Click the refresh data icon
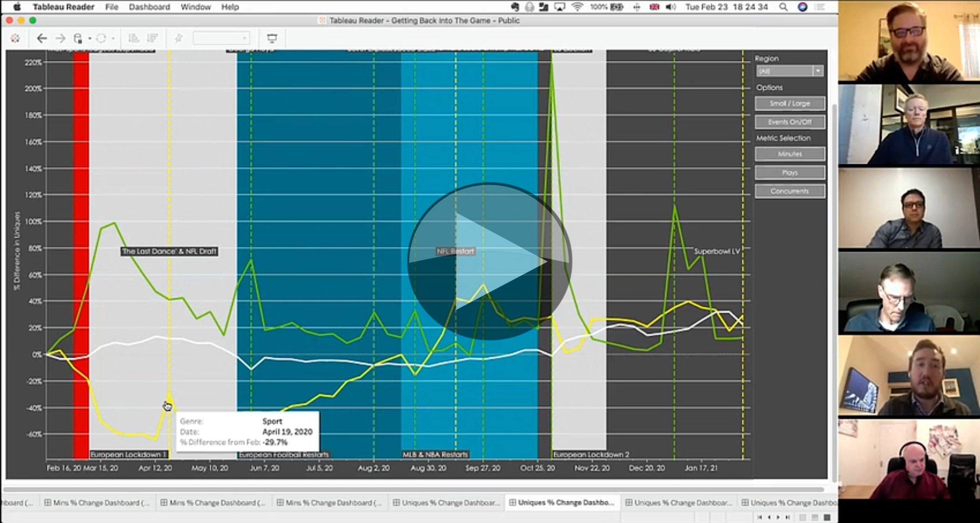This screenshot has width=980, height=523. (x=101, y=38)
